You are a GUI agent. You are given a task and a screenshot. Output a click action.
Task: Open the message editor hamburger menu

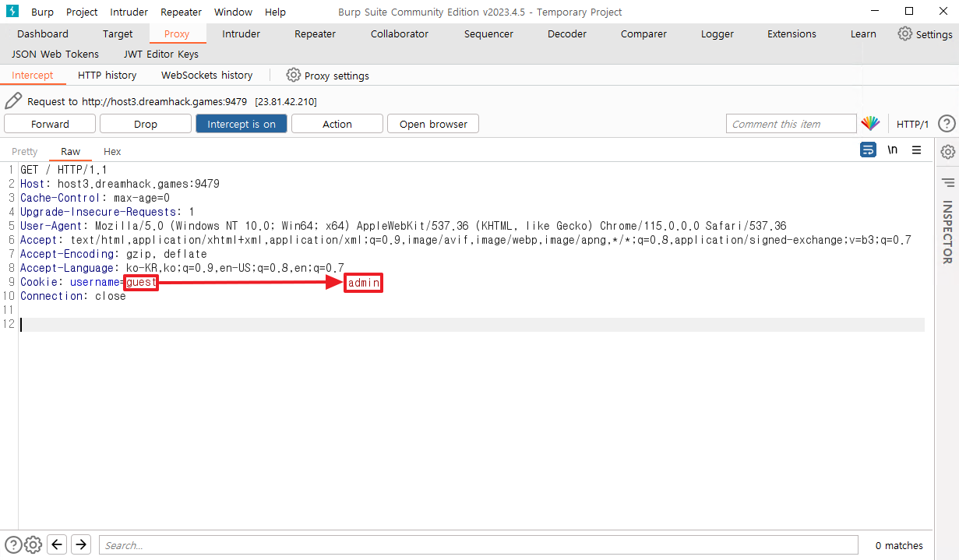tap(917, 150)
